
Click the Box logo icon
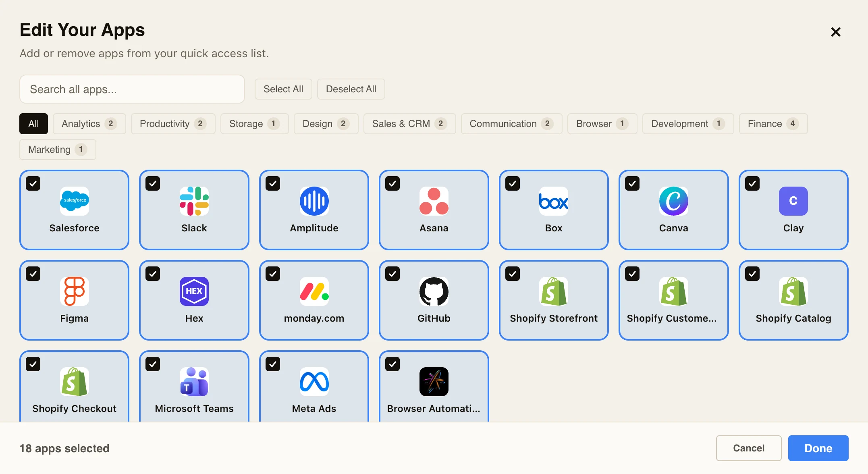point(554,201)
